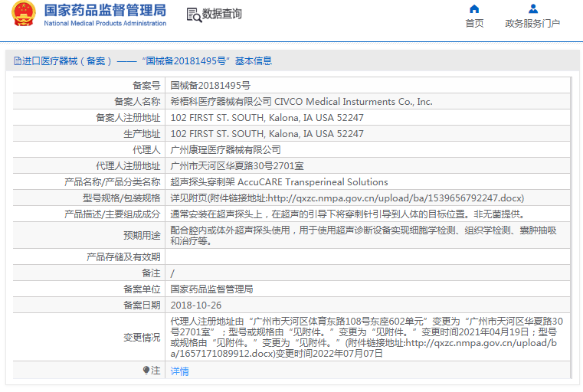Click the 备案人注册地址 label

pos(128,117)
